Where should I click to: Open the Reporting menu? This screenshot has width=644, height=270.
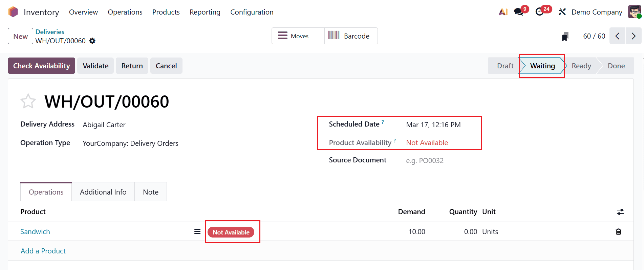(205, 12)
